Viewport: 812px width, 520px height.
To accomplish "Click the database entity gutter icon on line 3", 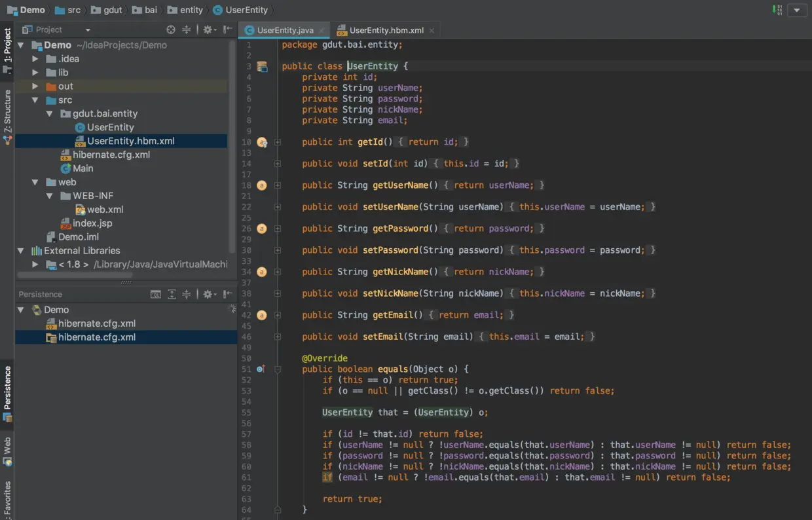I will pos(262,66).
